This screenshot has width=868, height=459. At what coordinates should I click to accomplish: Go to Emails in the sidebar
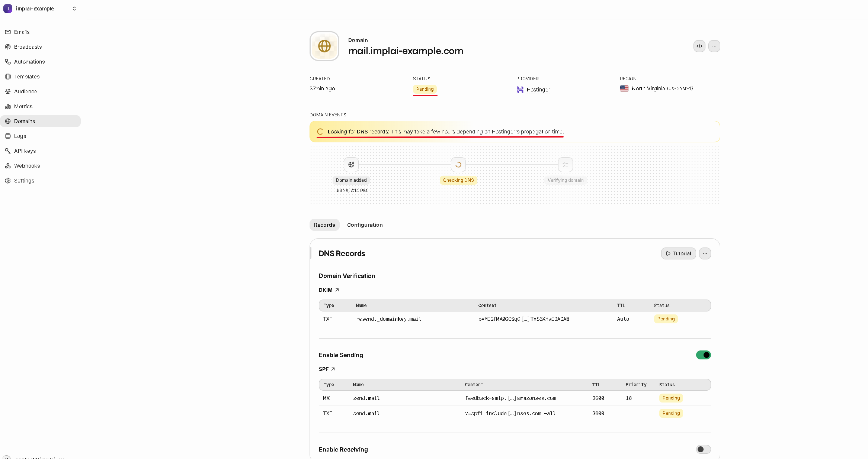coord(41,32)
